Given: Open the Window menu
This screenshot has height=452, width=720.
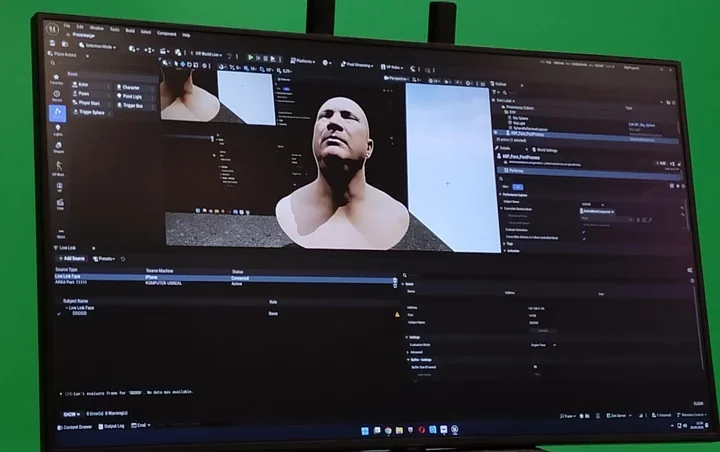Looking at the screenshot, I should pyautogui.click(x=96, y=28).
